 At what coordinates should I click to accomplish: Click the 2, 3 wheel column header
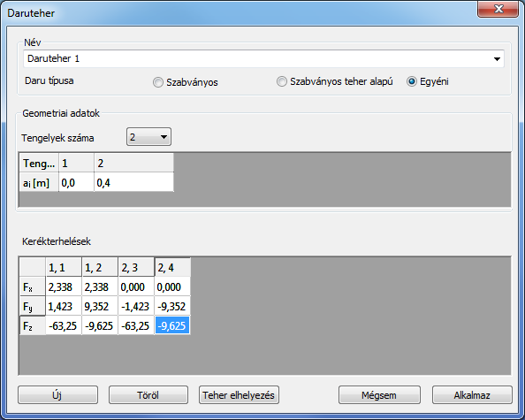136,267
